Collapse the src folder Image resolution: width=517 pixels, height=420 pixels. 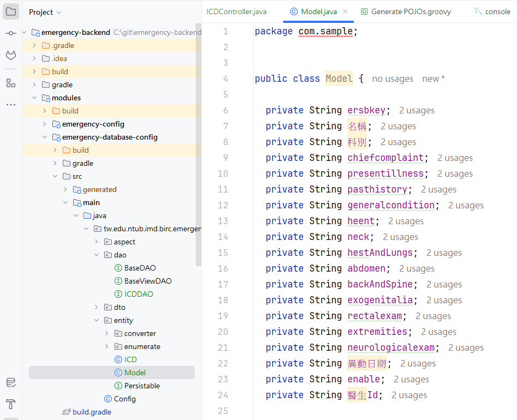[55, 176]
